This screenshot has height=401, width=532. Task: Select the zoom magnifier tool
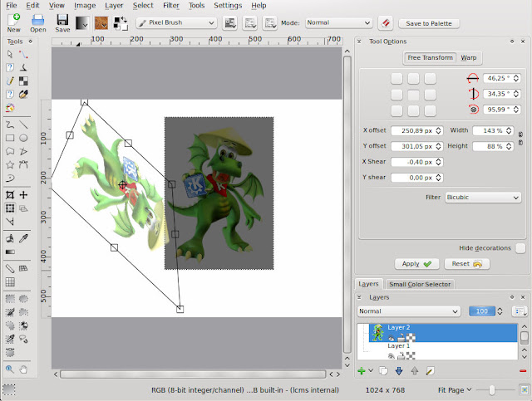[x=10, y=369]
